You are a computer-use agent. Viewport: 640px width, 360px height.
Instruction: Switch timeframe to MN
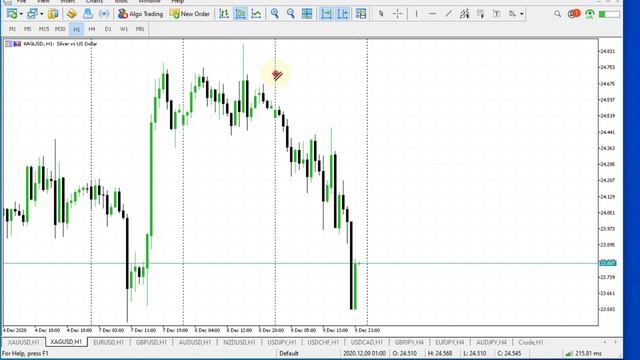[x=140, y=29]
